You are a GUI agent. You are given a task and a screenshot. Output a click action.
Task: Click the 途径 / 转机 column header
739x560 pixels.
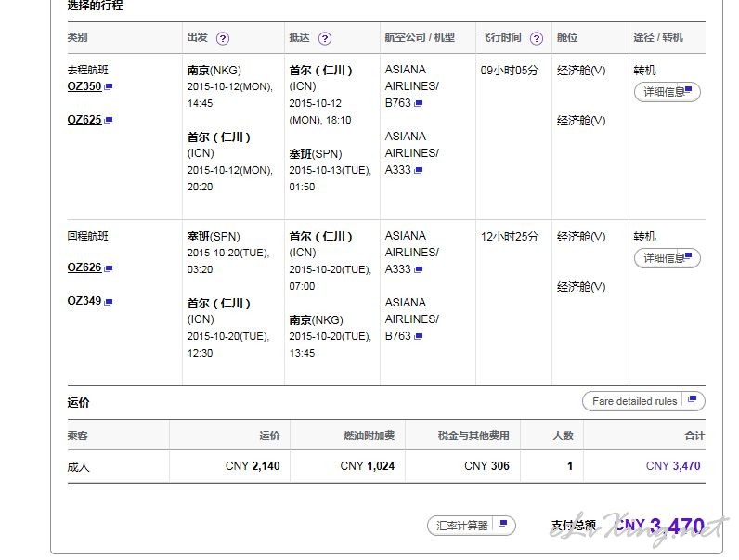(658, 37)
